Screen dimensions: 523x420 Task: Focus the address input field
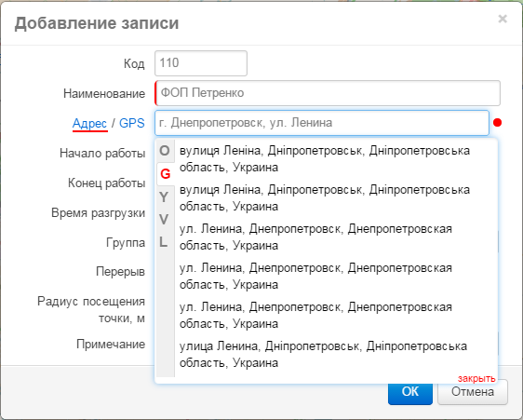(322, 123)
